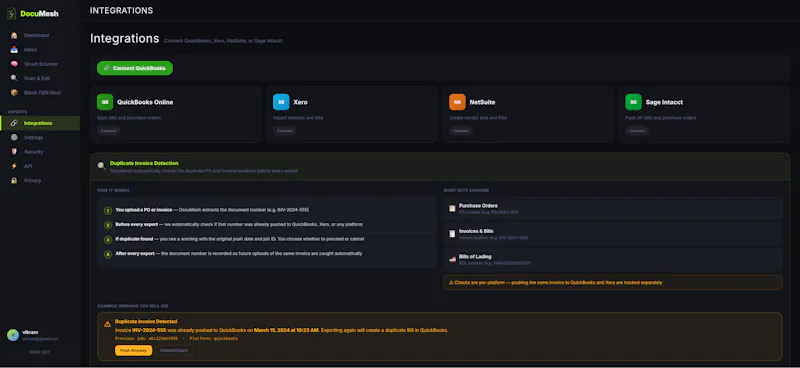Open Batch (100 files) section

pyautogui.click(x=40, y=92)
